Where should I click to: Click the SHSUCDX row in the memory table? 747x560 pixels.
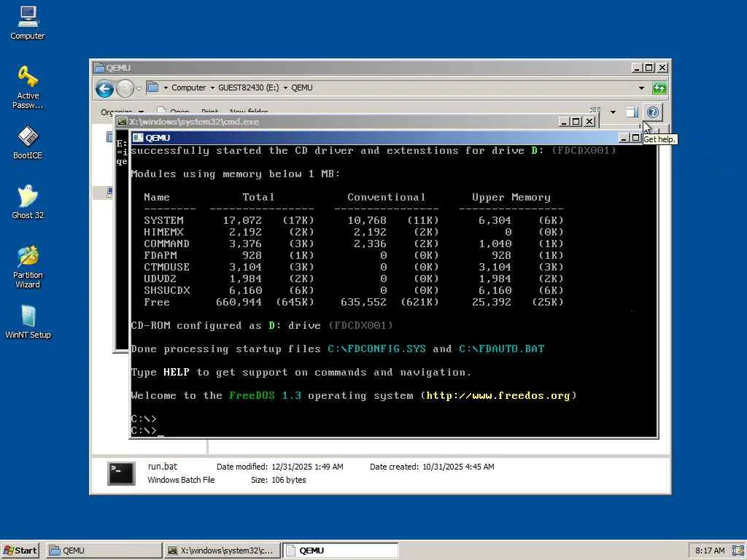point(354,290)
